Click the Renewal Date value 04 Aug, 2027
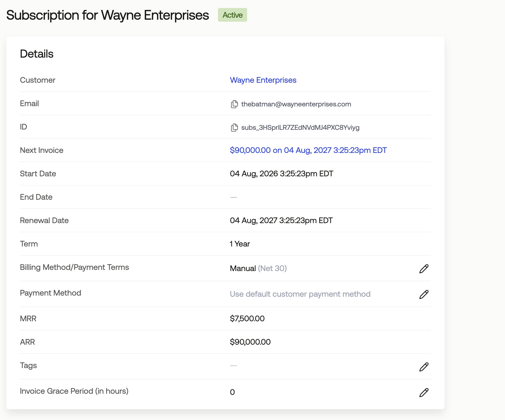The height and width of the screenshot is (420, 505). point(281,221)
